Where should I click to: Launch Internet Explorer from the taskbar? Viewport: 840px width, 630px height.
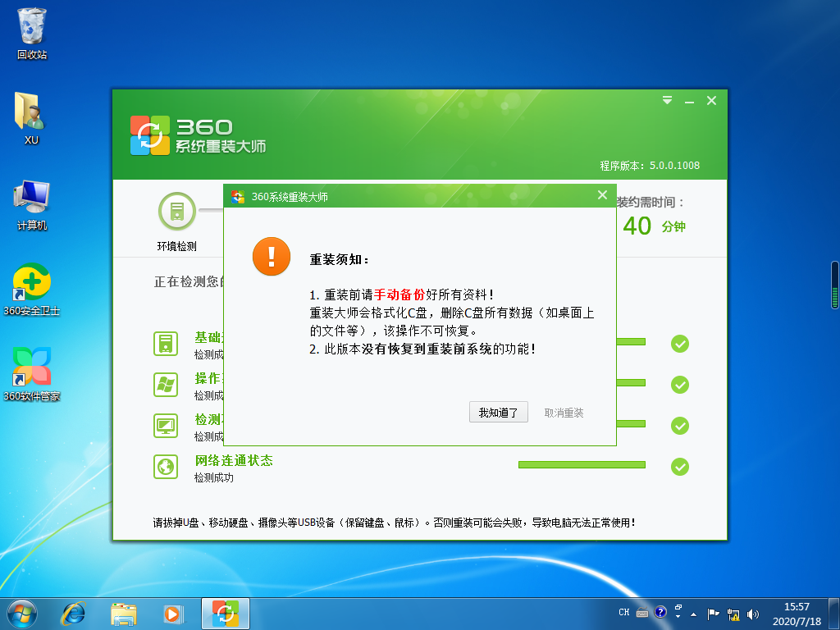(x=73, y=613)
